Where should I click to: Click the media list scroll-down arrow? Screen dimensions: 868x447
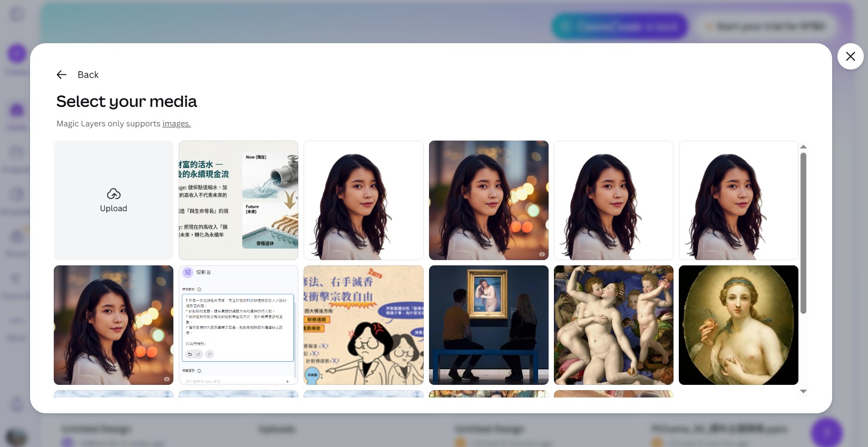[803, 391]
